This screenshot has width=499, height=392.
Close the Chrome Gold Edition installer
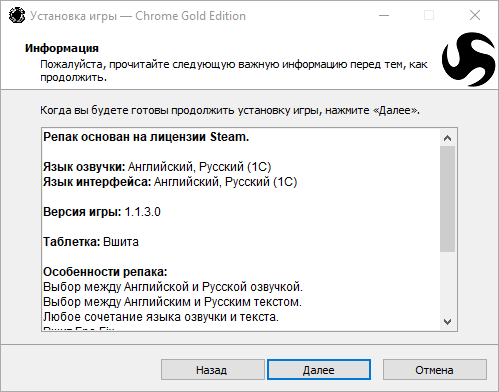[475, 15]
